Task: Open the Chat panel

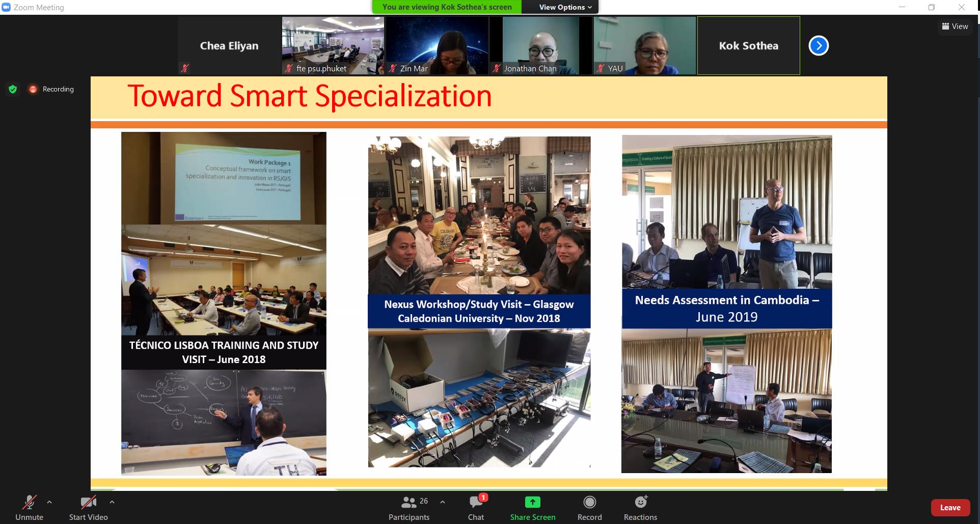Action: click(476, 508)
